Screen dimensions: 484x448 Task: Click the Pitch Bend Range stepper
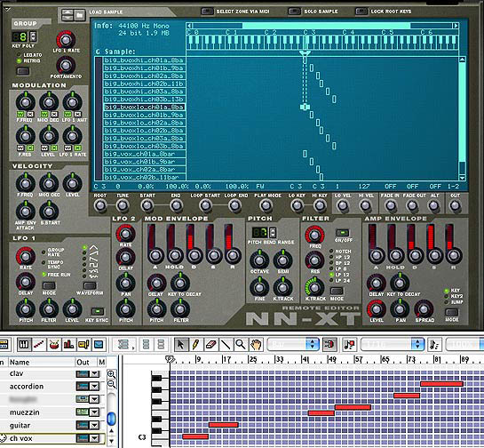tap(273, 232)
